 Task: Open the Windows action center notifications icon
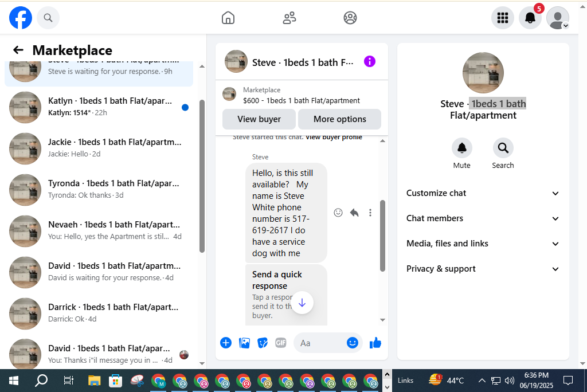pyautogui.click(x=568, y=381)
